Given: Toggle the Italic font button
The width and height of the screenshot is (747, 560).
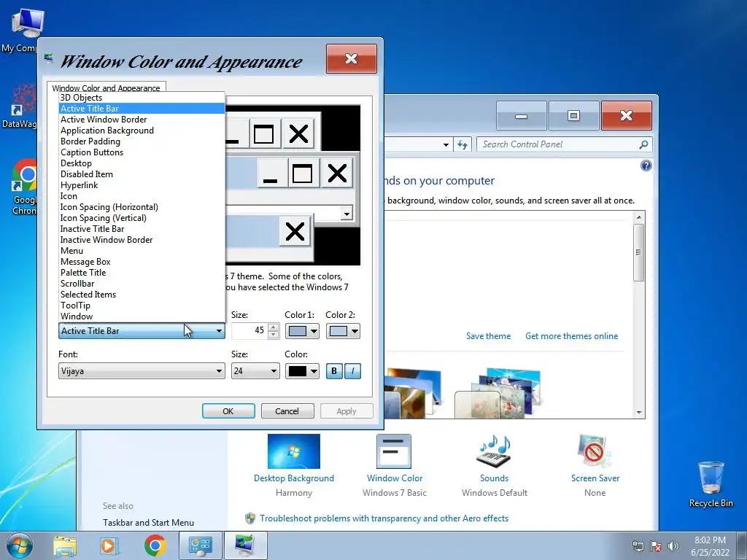Looking at the screenshot, I should 352,371.
